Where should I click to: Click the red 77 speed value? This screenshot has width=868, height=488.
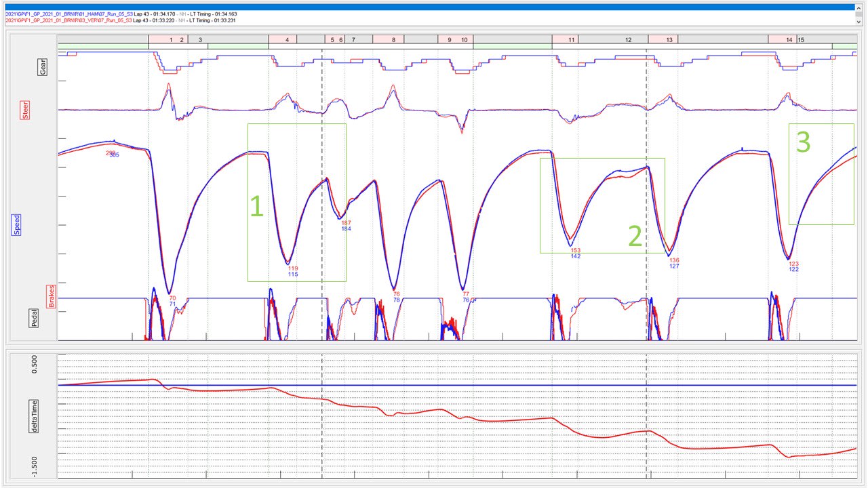466,294
